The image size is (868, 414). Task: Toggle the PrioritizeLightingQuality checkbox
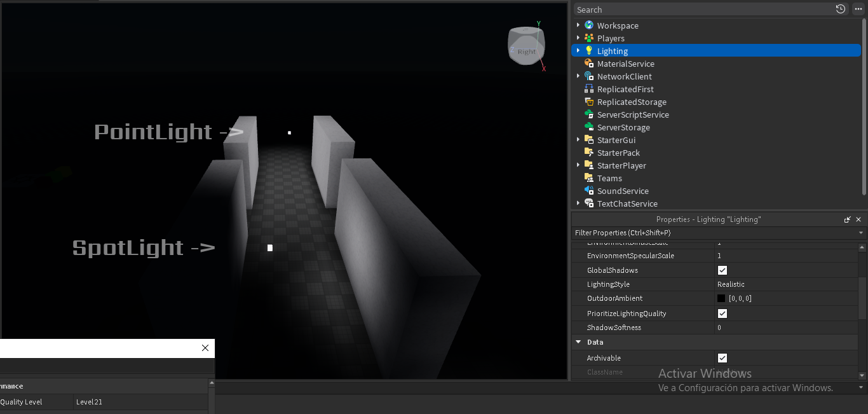pyautogui.click(x=722, y=314)
